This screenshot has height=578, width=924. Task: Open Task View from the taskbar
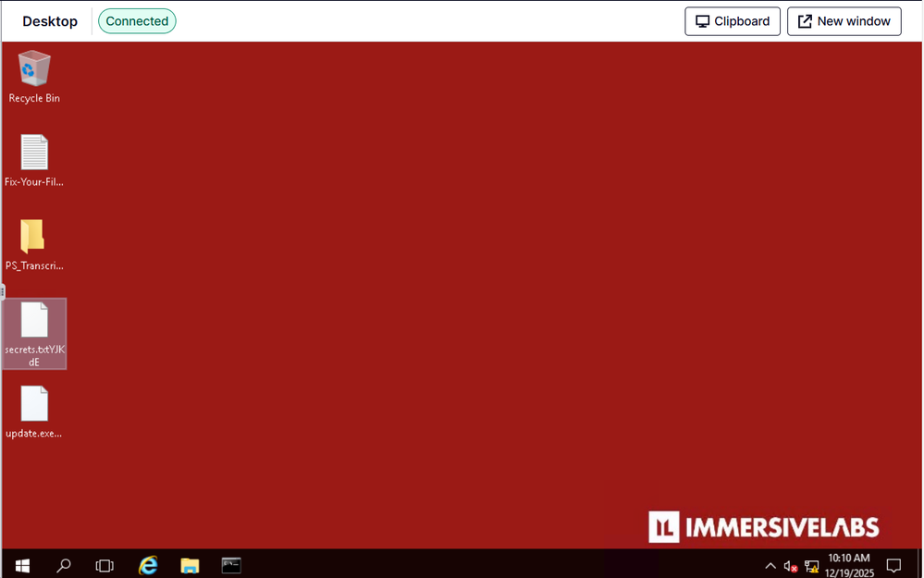[x=105, y=565]
